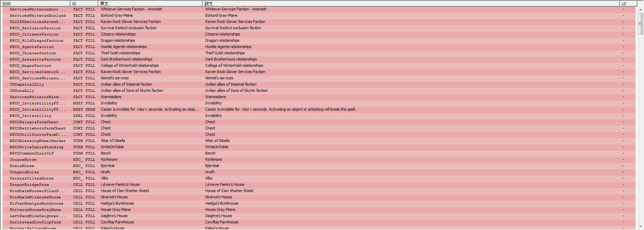Click 原文 cell 'Hostile Agents relationships'
Image resolution: width=644 pixels, height=230 pixels.
click(124, 47)
